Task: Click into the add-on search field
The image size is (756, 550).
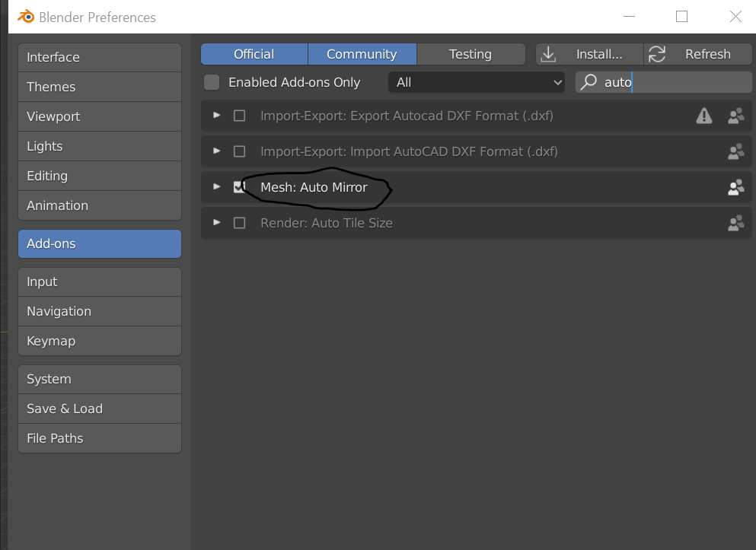Action: coord(663,82)
